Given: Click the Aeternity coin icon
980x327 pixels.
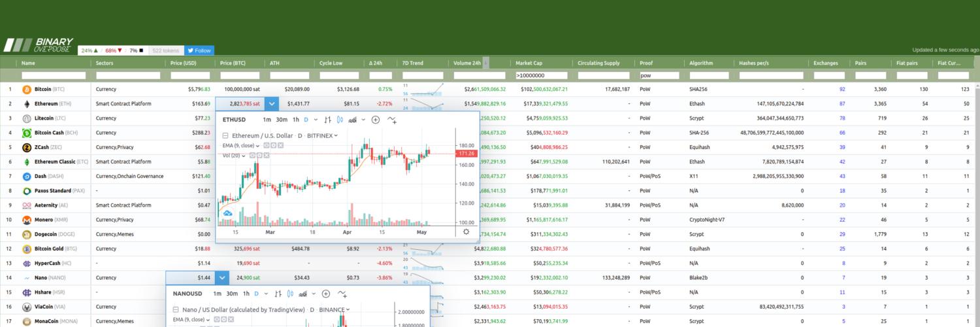Looking at the screenshot, I should [x=27, y=205].
